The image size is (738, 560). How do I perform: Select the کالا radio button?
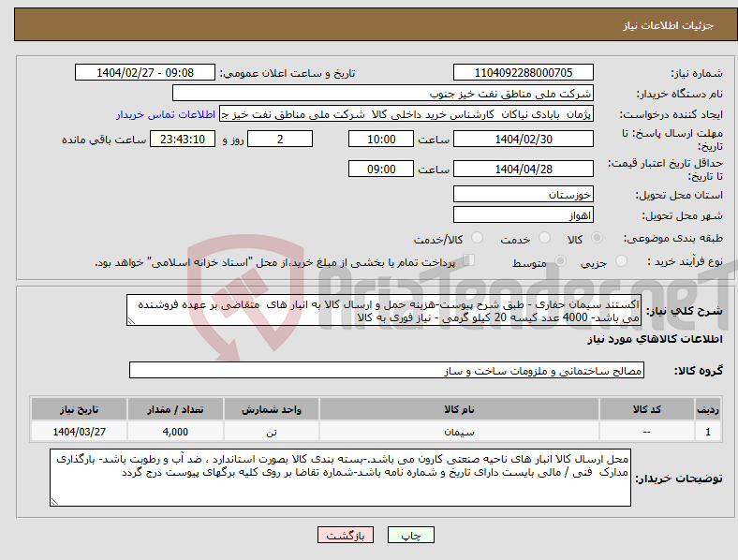(x=597, y=238)
